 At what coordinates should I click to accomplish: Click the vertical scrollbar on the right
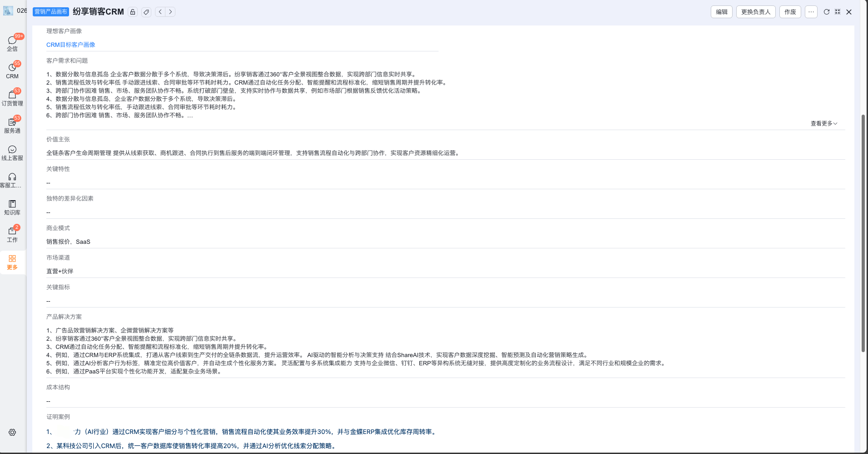(863, 232)
